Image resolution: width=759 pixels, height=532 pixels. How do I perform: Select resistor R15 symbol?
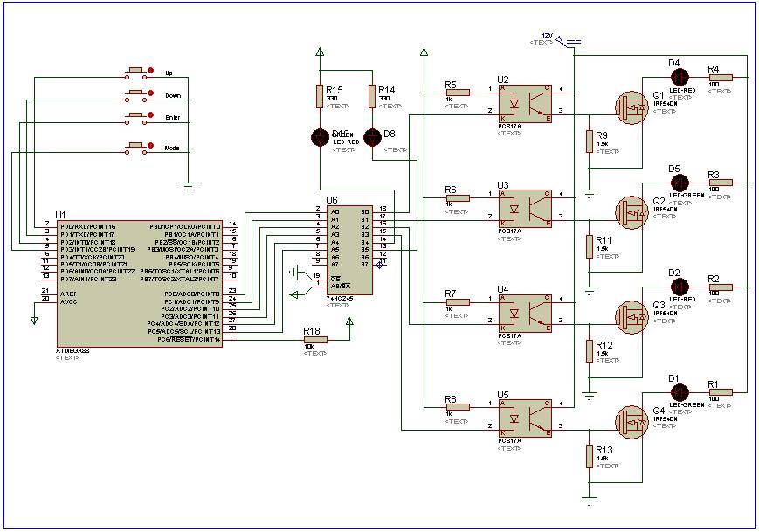(320, 96)
